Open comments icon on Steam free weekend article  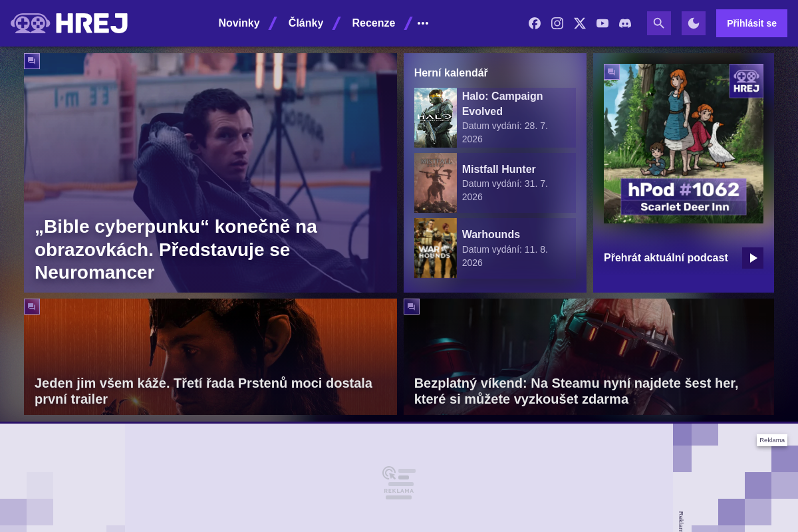(x=412, y=307)
